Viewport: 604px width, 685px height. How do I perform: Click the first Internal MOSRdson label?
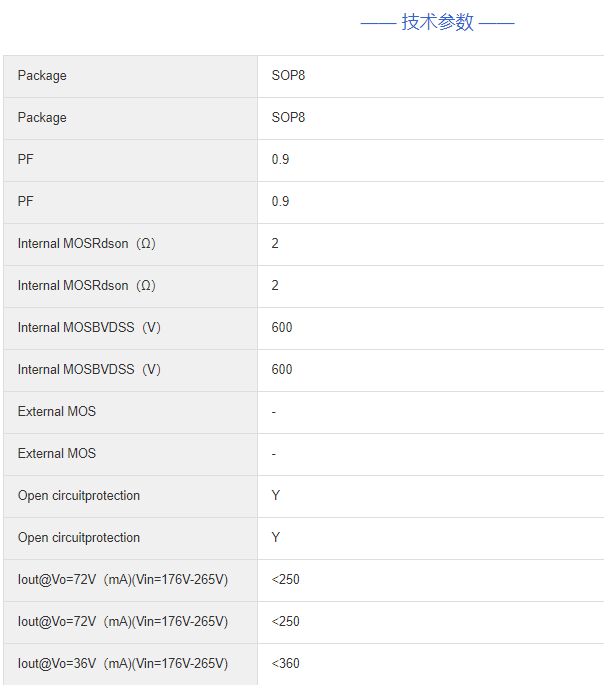86,244
